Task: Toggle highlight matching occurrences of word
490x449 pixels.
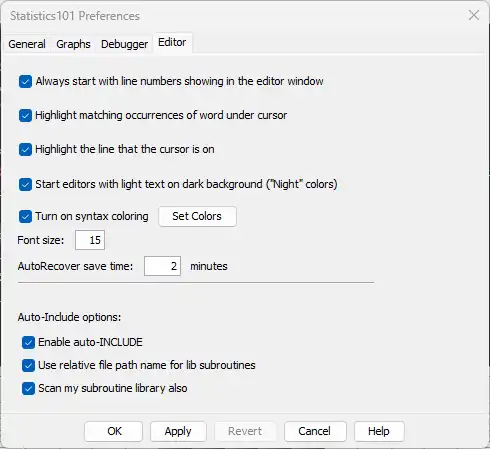Action: (25, 115)
